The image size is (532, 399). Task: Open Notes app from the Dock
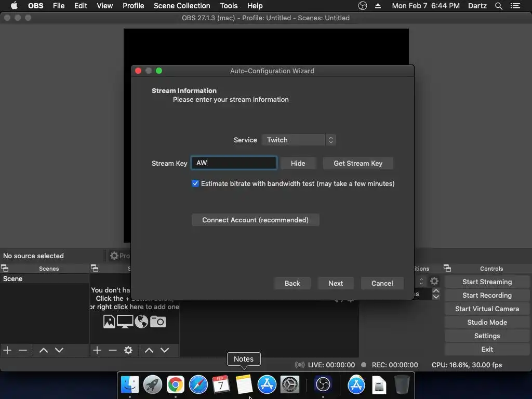pos(244,384)
